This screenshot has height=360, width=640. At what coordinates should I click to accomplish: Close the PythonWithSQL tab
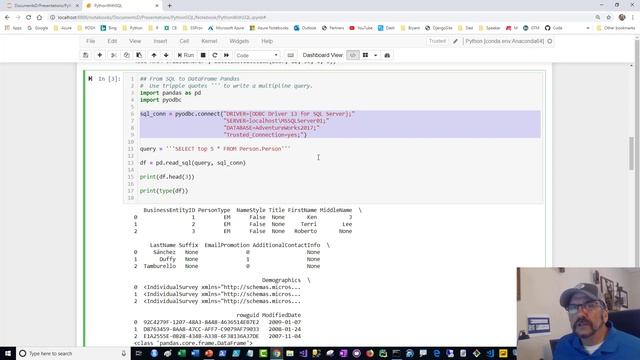click(157, 6)
